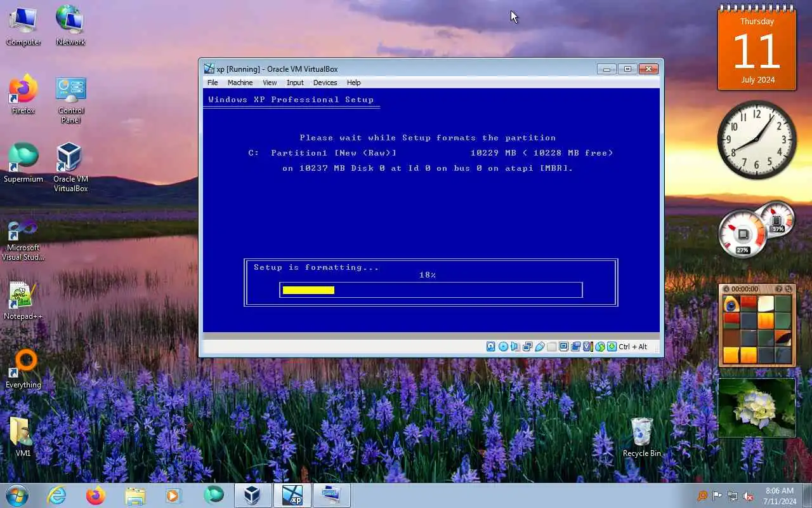Click the 'Setup is formatting...' text
Image resolution: width=812 pixels, height=508 pixels.
(316, 267)
